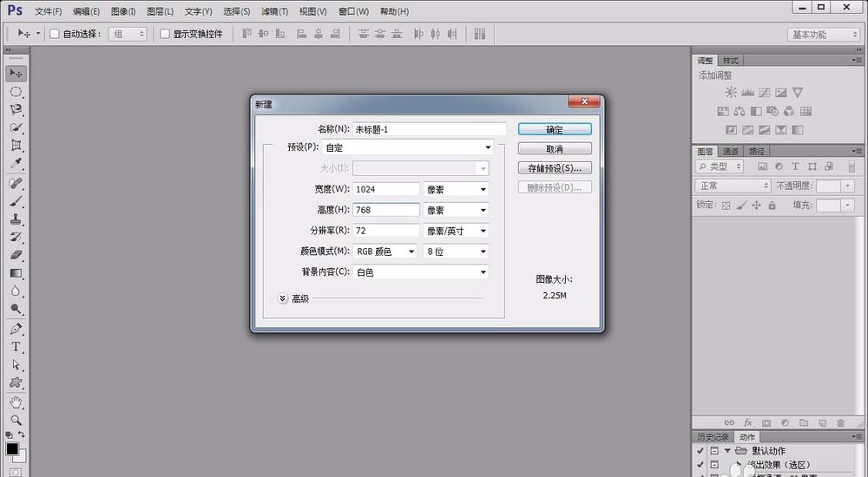Image resolution: width=868 pixels, height=477 pixels.
Task: Select the Zoom tool in the toolbox
Action: (x=16, y=420)
